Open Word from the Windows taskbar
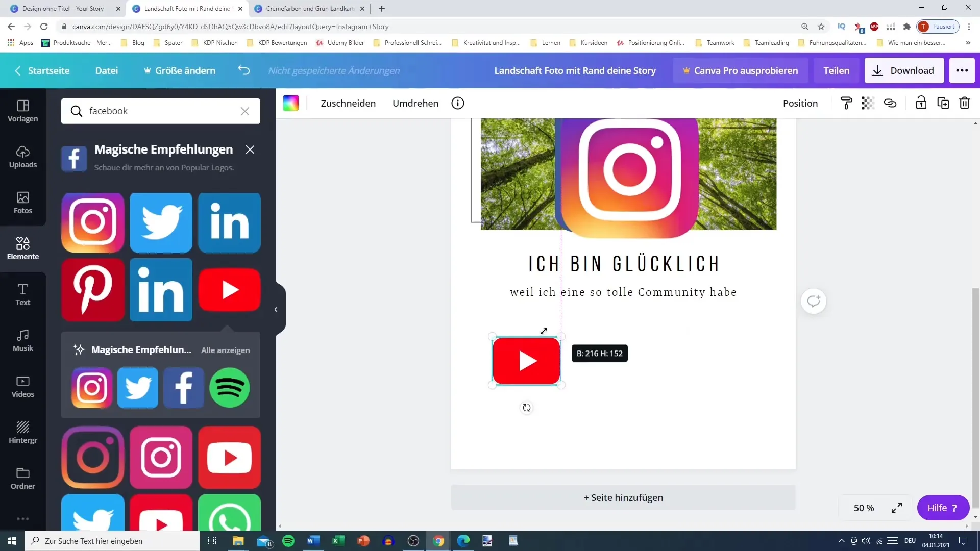The image size is (980, 551). point(313,541)
